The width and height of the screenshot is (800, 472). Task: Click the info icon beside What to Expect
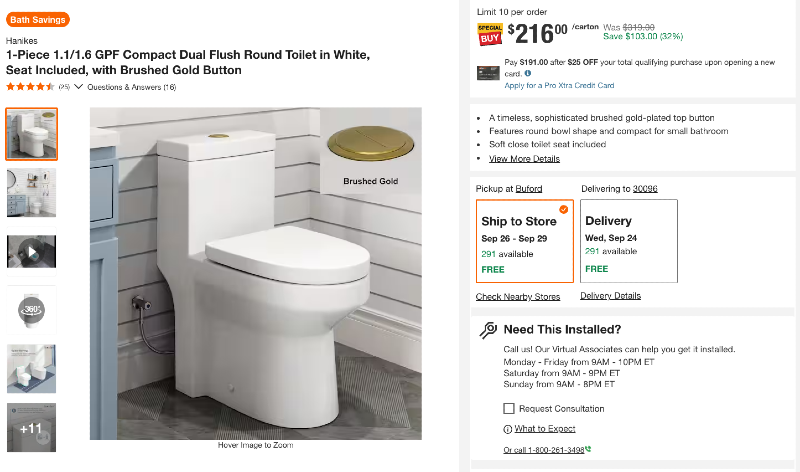pyautogui.click(x=508, y=430)
